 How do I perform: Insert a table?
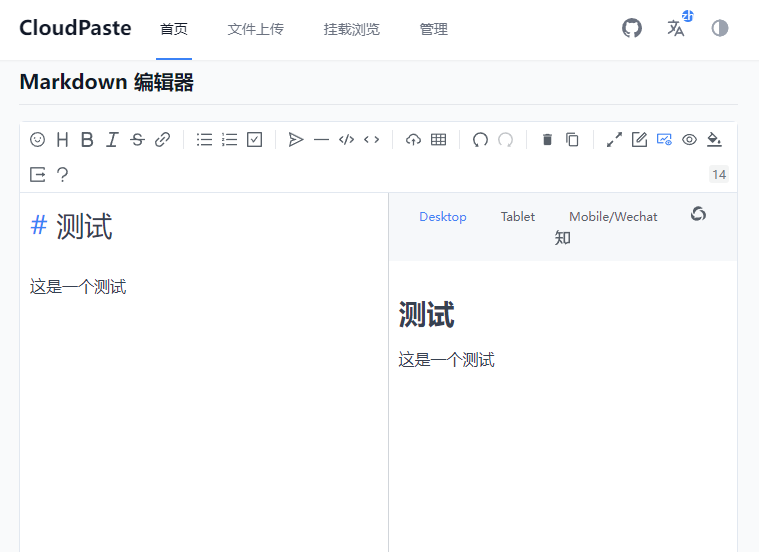coord(439,140)
